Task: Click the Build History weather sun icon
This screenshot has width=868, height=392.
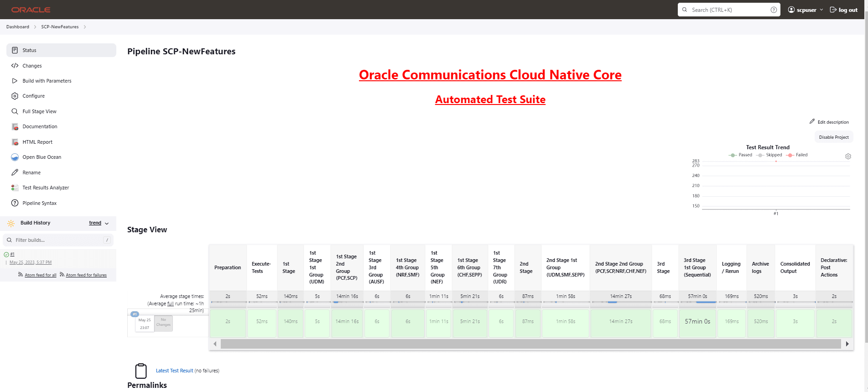Action: point(11,223)
